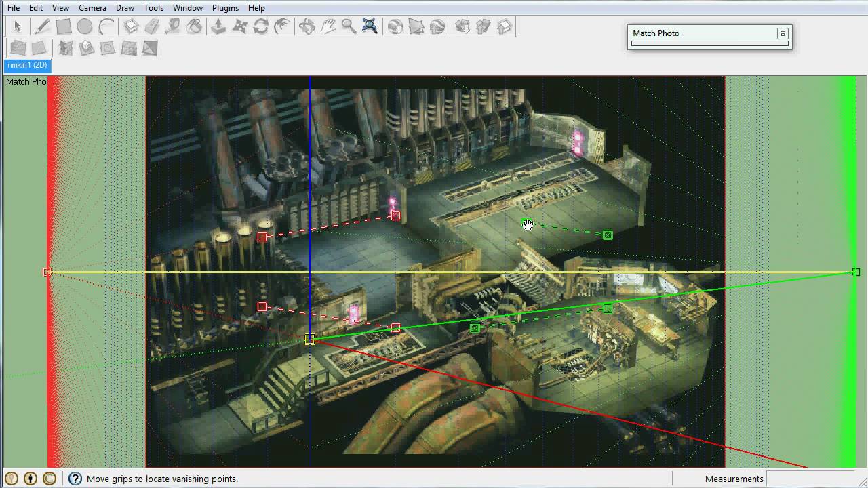Choose the Line pencil tool

click(42, 26)
